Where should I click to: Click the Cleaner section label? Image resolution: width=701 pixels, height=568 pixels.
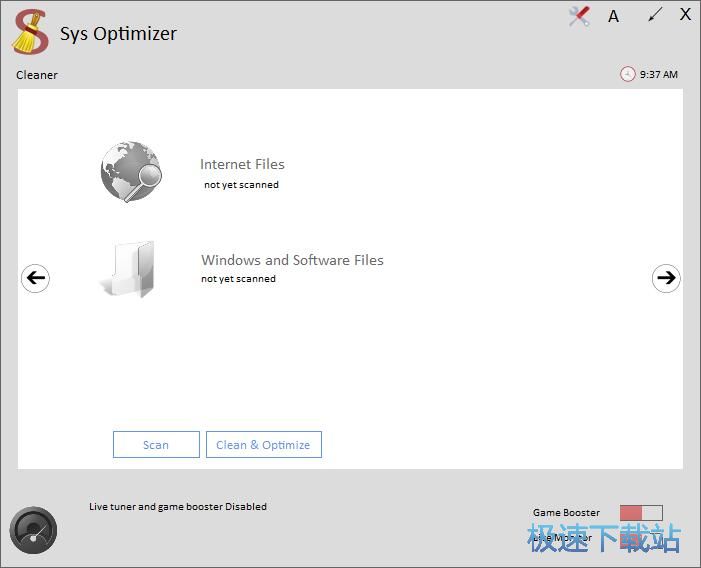tap(37, 75)
